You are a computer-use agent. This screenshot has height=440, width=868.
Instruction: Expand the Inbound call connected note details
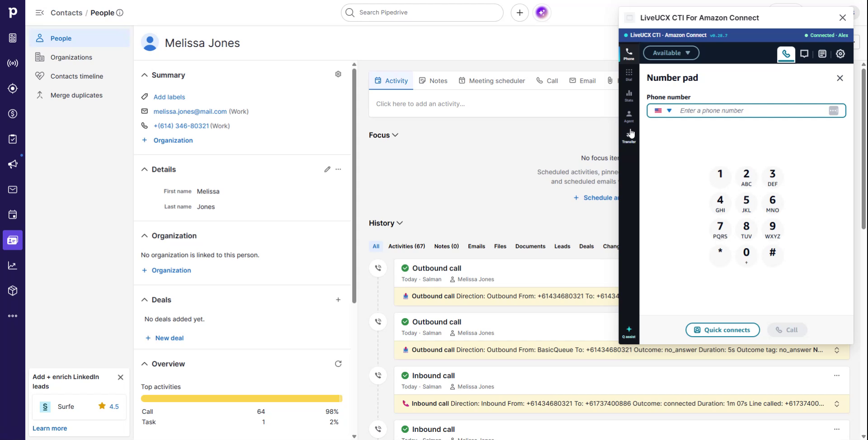click(x=837, y=404)
